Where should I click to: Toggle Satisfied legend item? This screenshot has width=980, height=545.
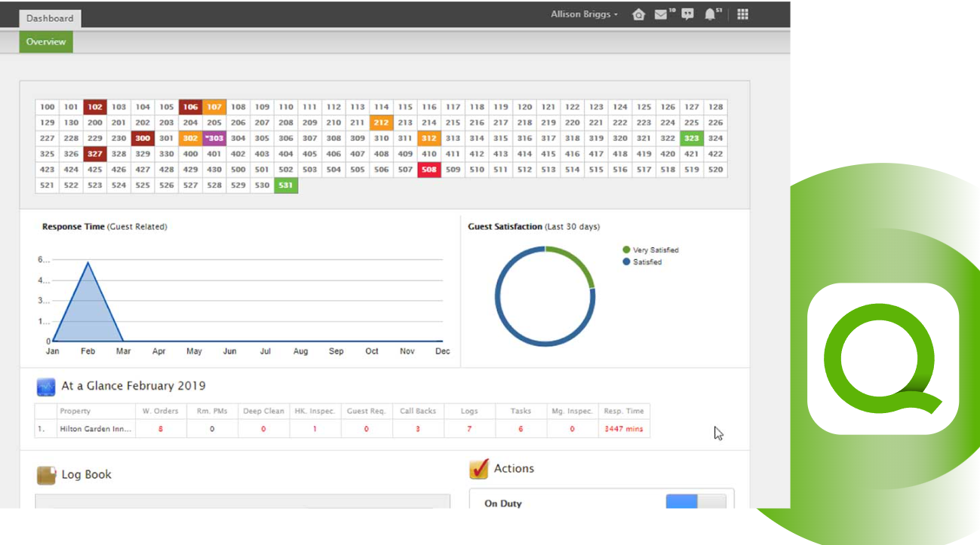(642, 262)
